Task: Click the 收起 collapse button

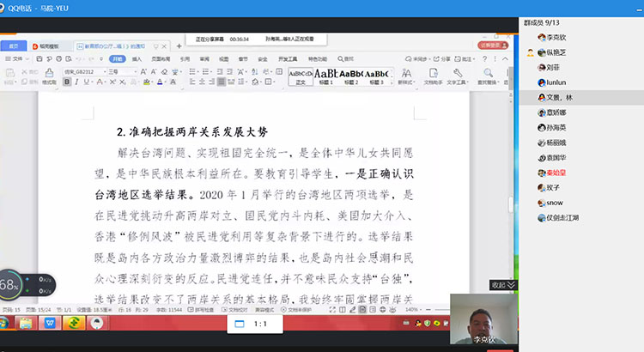Action: click(503, 284)
